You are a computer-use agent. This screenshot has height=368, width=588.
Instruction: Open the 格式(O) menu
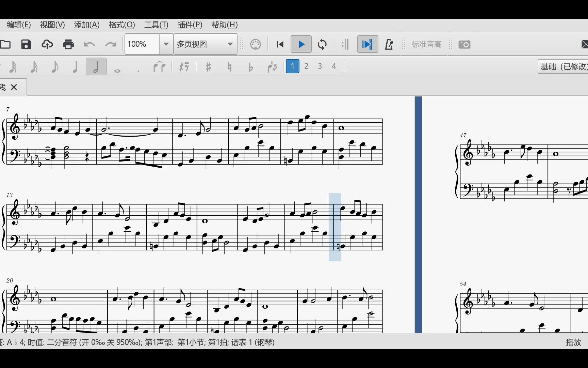click(x=122, y=25)
